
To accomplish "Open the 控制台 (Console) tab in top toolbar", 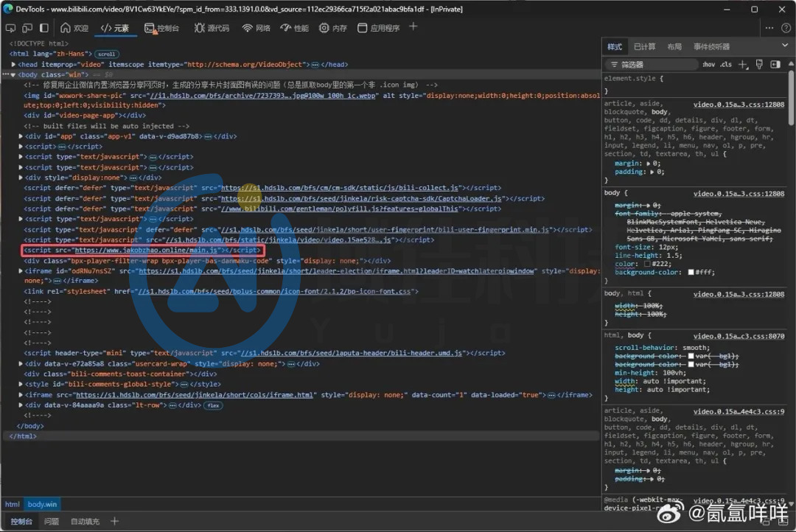I will [x=162, y=28].
